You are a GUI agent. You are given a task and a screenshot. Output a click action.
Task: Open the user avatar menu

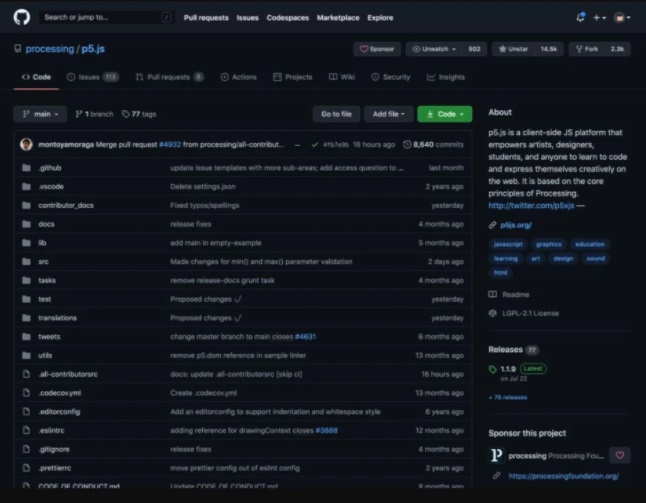coord(622,18)
